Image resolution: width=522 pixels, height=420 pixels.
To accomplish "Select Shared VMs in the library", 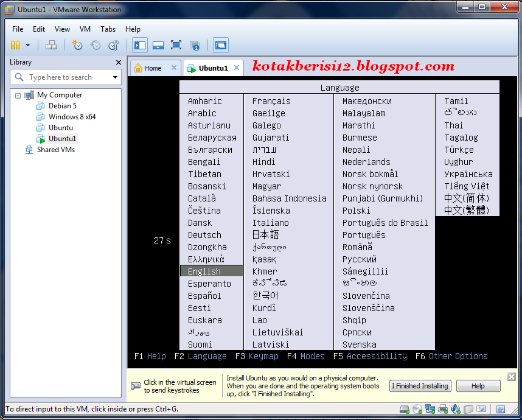I will 55,150.
